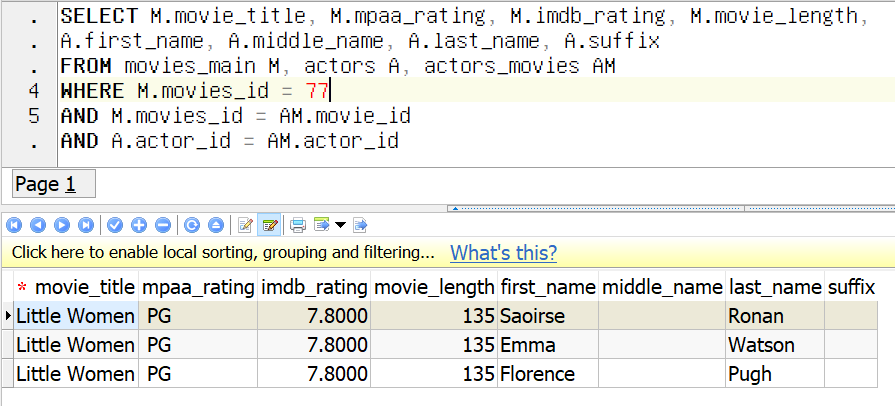Click the last_name column header
Image resolution: width=895 pixels, height=406 pixels.
[x=775, y=287]
